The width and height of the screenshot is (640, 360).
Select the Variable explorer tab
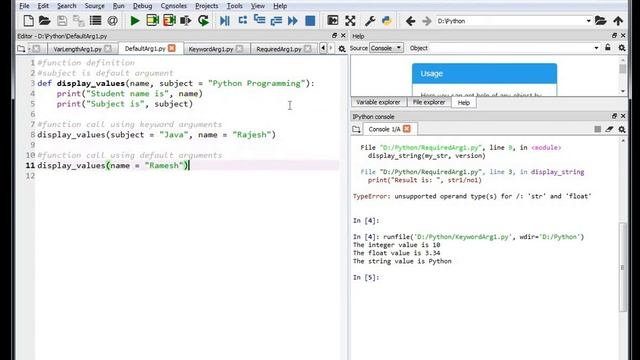[x=378, y=102]
